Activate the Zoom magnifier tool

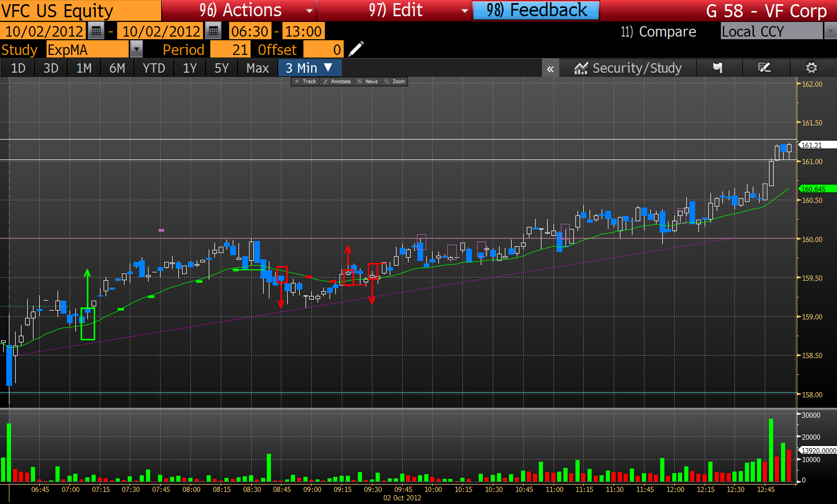point(395,82)
